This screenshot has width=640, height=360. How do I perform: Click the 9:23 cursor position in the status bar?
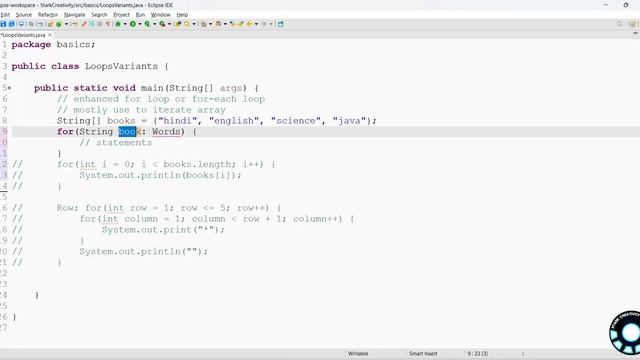477,353
